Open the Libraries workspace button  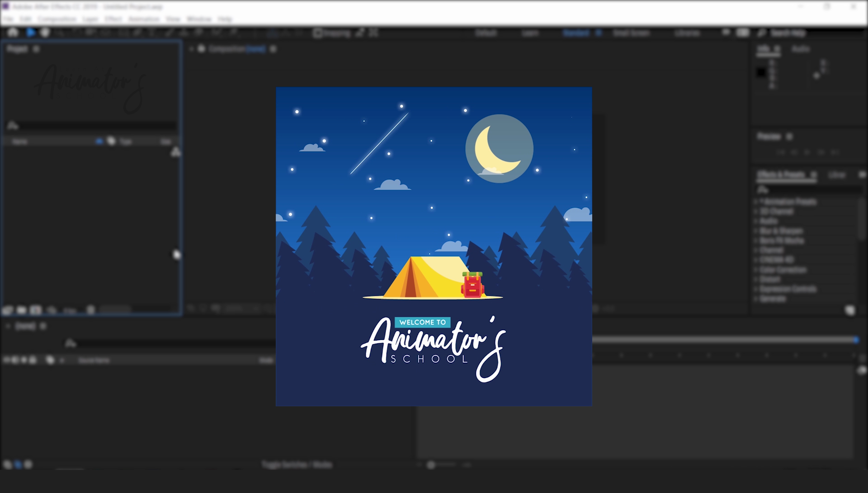687,33
